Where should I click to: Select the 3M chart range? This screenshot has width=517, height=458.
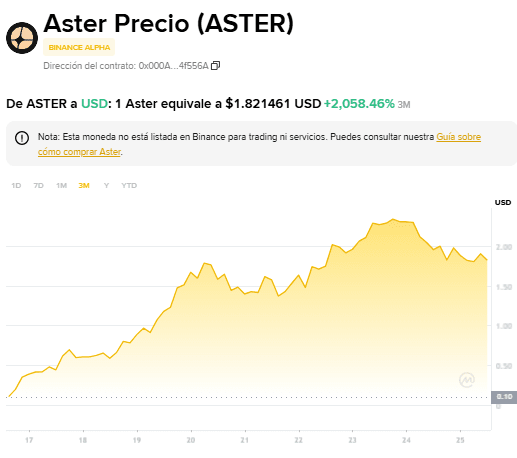click(84, 185)
